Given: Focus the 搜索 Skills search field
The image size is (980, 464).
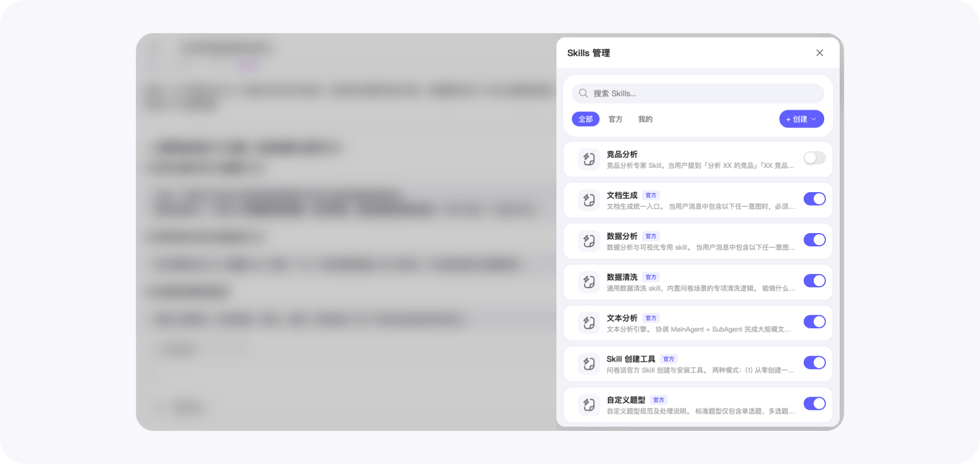Looking at the screenshot, I should pyautogui.click(x=698, y=93).
